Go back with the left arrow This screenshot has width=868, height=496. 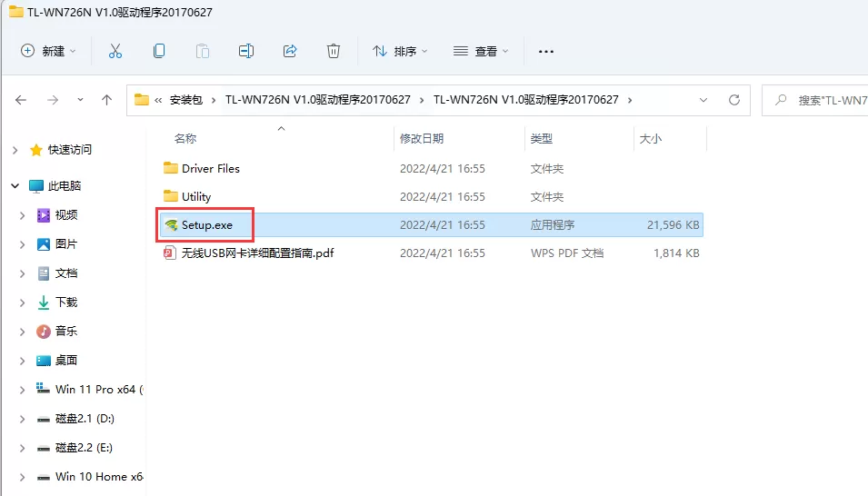(21, 100)
